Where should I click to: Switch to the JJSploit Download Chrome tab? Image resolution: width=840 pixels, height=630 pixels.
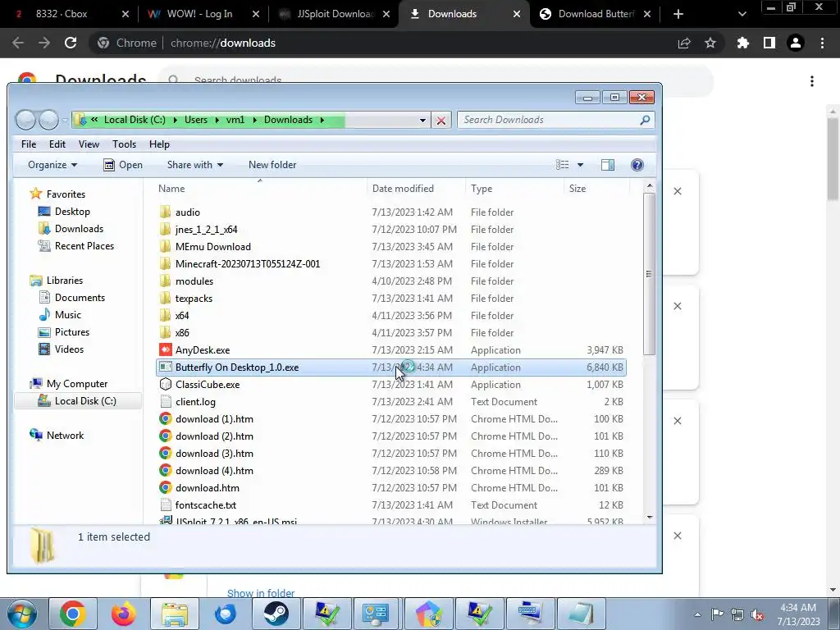click(x=335, y=14)
